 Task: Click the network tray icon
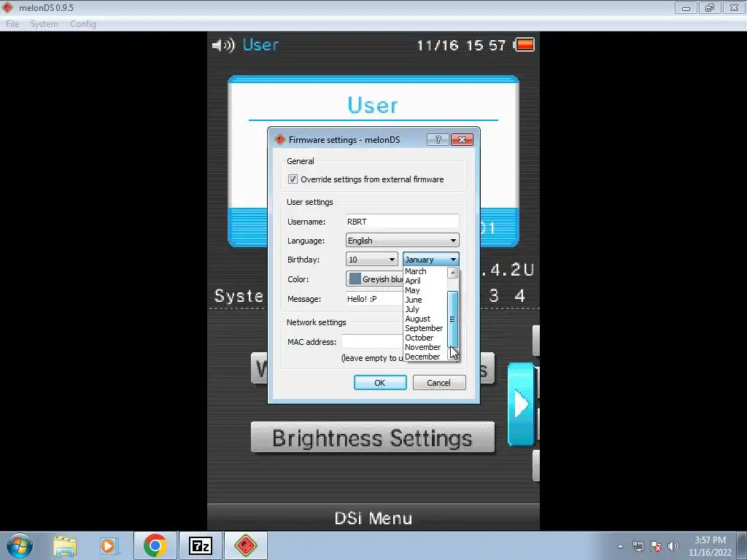638,546
